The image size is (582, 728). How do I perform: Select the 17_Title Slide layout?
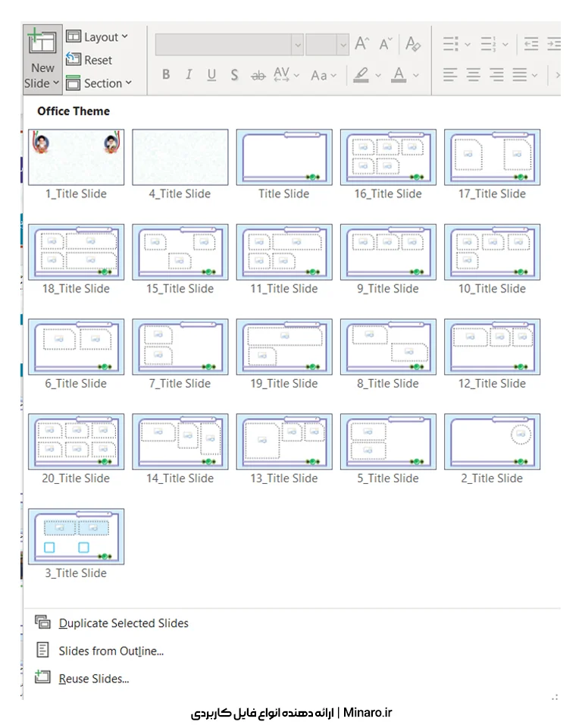pyautogui.click(x=492, y=165)
